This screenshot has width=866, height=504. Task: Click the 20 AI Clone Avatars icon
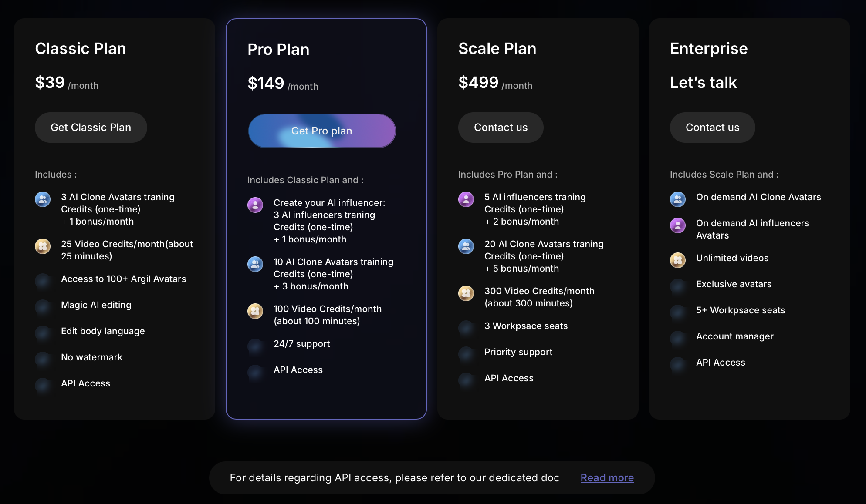[466, 246]
